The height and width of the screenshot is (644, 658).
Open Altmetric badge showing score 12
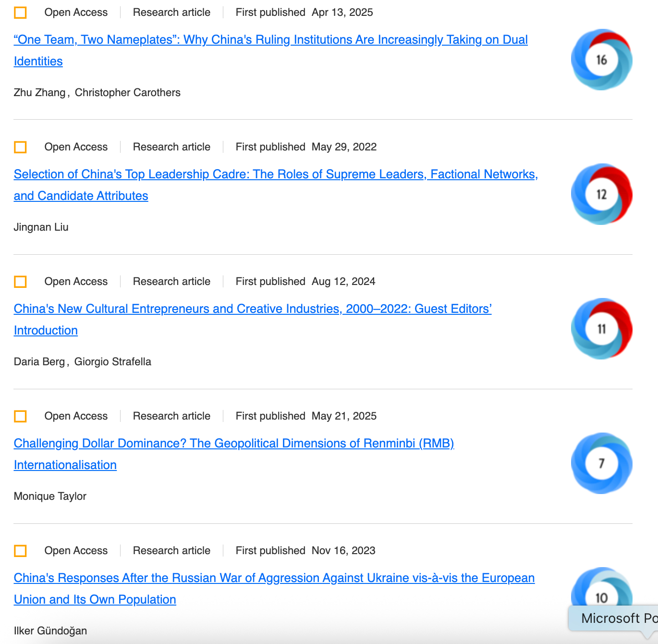click(x=601, y=194)
